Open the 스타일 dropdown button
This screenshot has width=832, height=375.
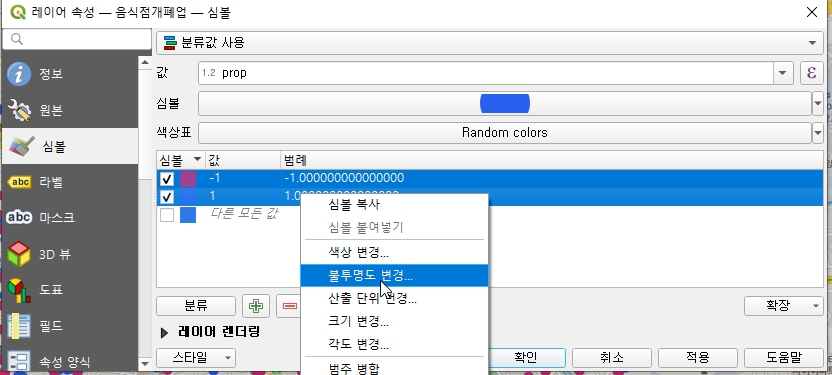tap(196, 357)
